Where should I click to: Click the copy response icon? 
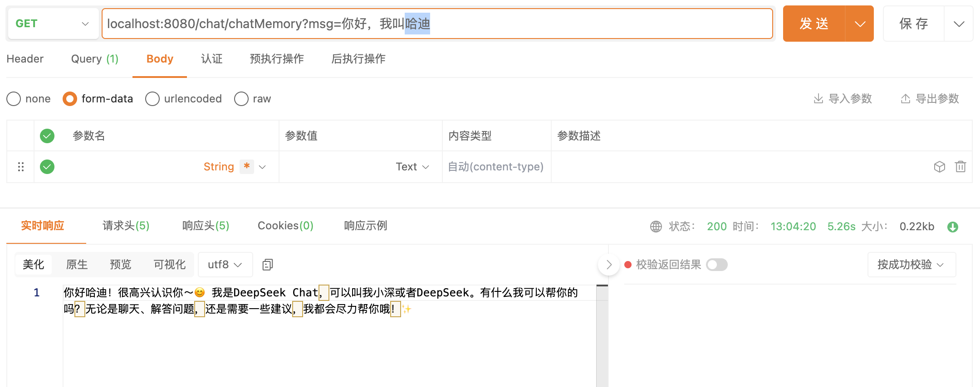pos(268,265)
